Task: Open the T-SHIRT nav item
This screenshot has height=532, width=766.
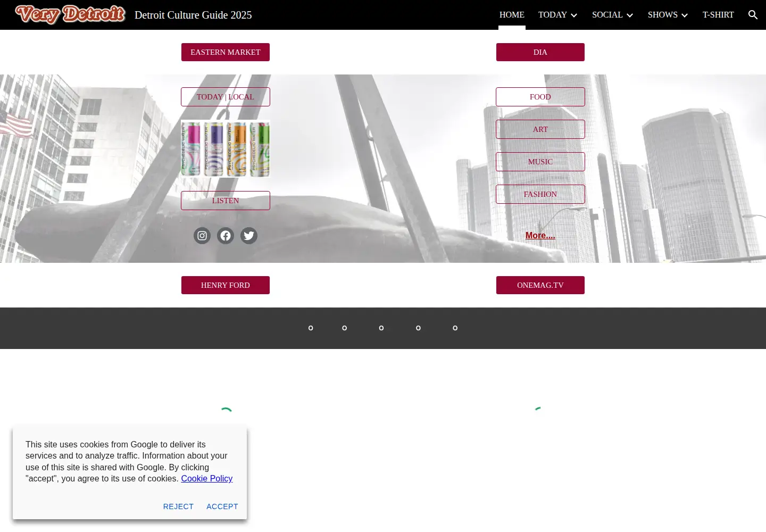Action: click(718, 15)
